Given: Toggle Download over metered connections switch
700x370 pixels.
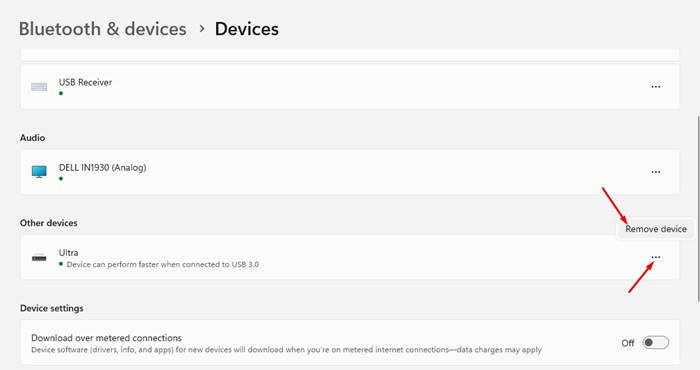Looking at the screenshot, I should [655, 342].
